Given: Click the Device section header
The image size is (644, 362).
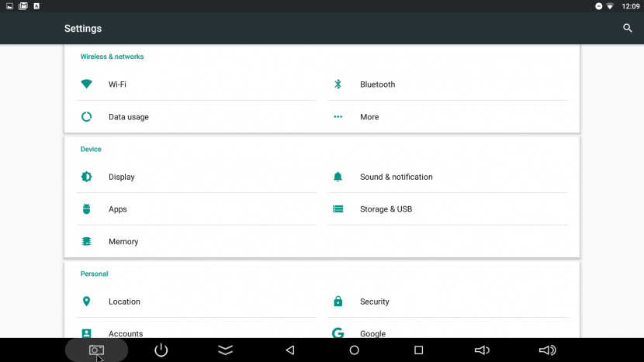Looking at the screenshot, I should [91, 149].
